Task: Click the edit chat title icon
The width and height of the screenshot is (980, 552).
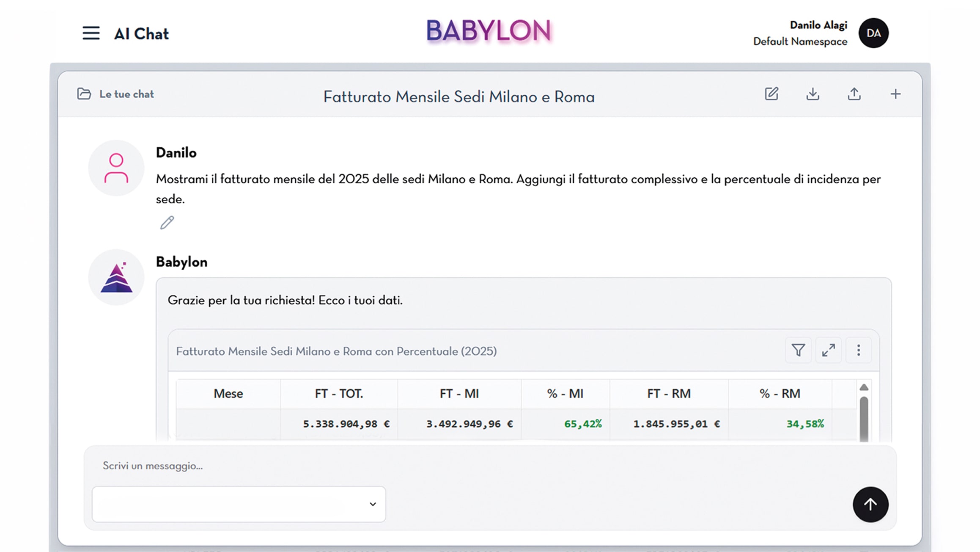Action: click(x=771, y=94)
